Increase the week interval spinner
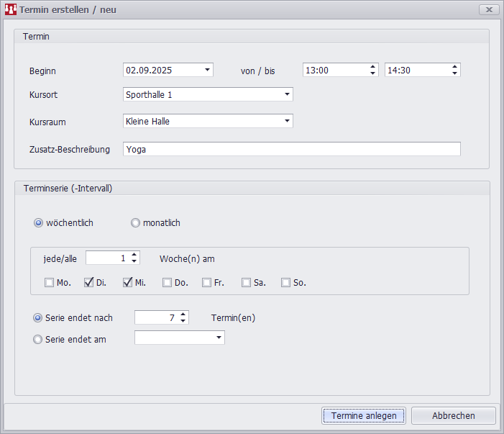The width and height of the screenshot is (504, 434). click(x=134, y=255)
